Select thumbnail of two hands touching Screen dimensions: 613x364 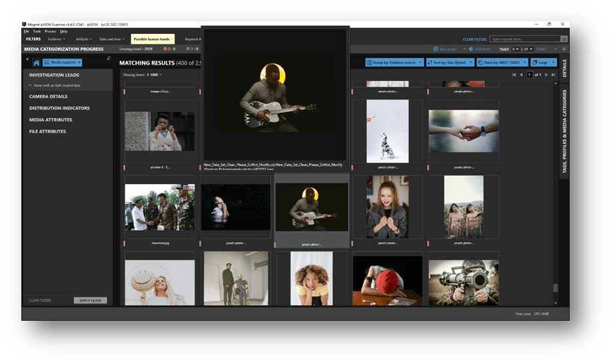(463, 131)
